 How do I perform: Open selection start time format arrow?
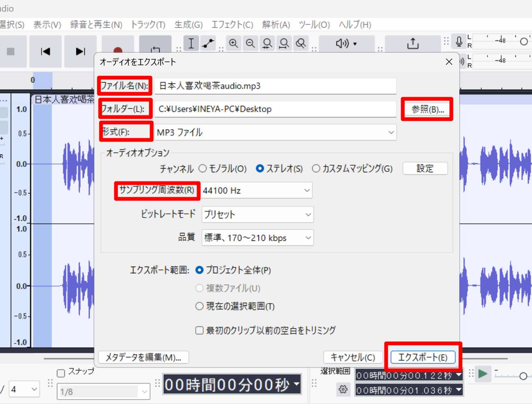(459, 375)
